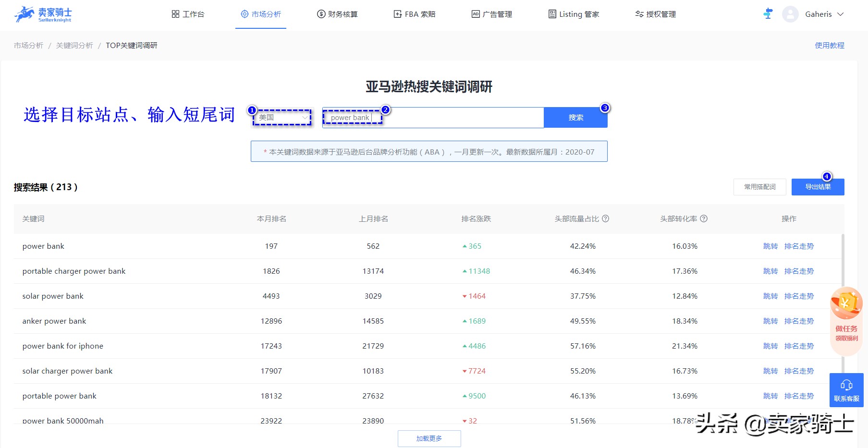The width and height of the screenshot is (868, 448).
Task: Open 联系客服 customer service with headset icon
Action: tap(846, 389)
